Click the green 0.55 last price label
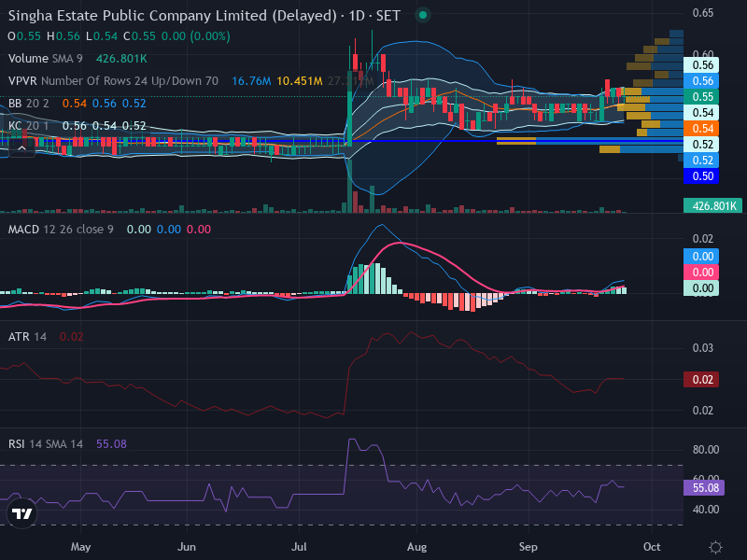747x560 pixels. [701, 97]
